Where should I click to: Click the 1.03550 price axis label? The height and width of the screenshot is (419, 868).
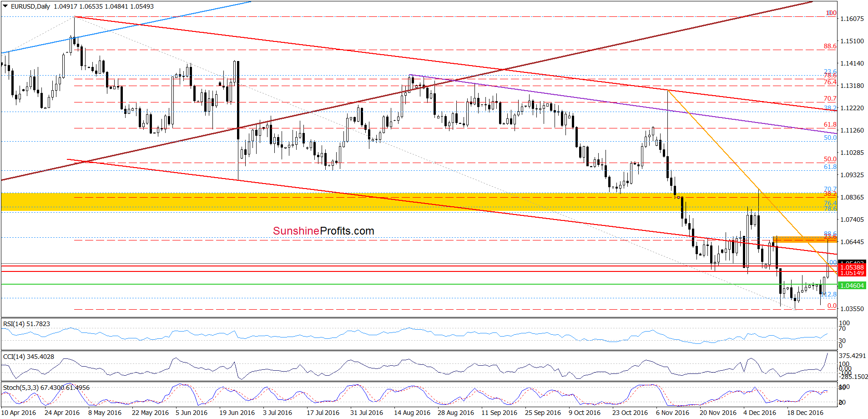[x=852, y=309]
